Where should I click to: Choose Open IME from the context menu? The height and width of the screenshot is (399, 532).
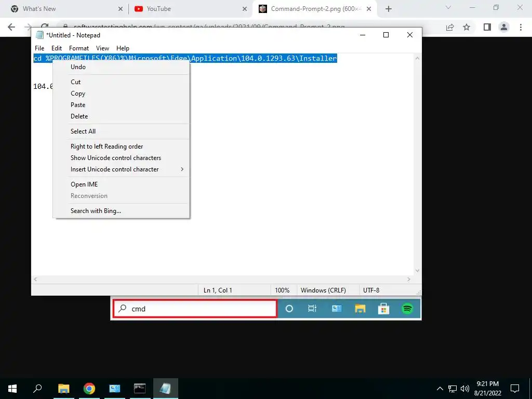122,184
